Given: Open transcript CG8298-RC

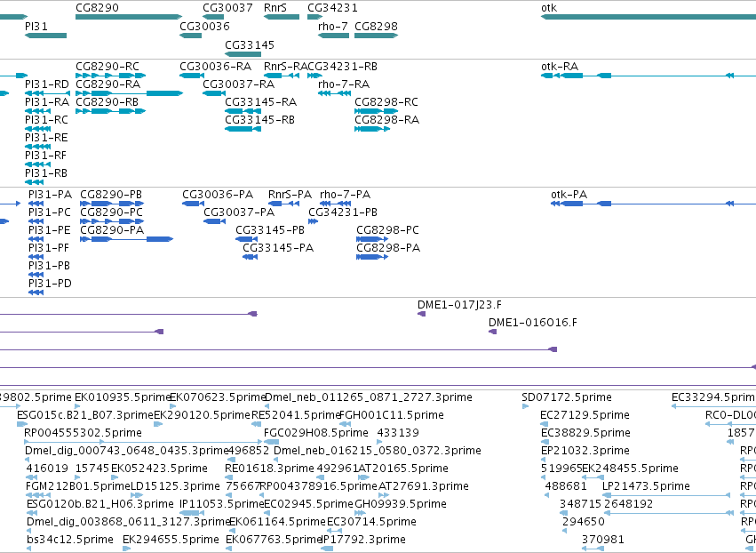Looking at the screenshot, I should (x=376, y=111).
